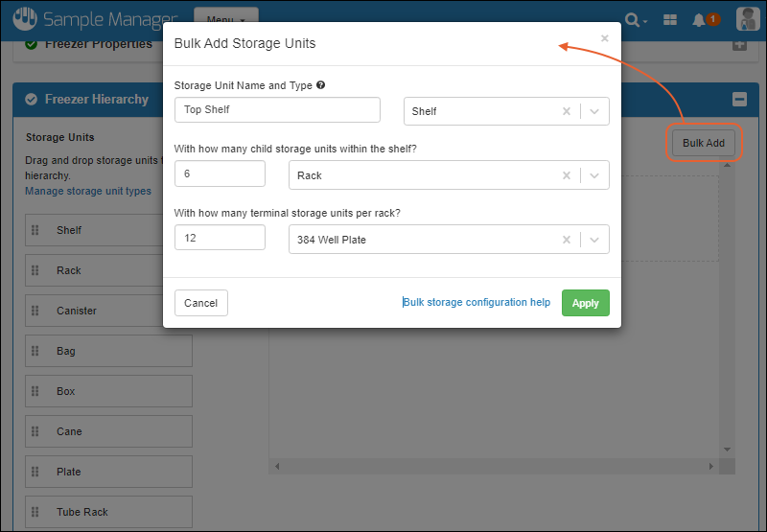Click the Storage Unit Name text field
The height and width of the screenshot is (532, 767).
277,110
